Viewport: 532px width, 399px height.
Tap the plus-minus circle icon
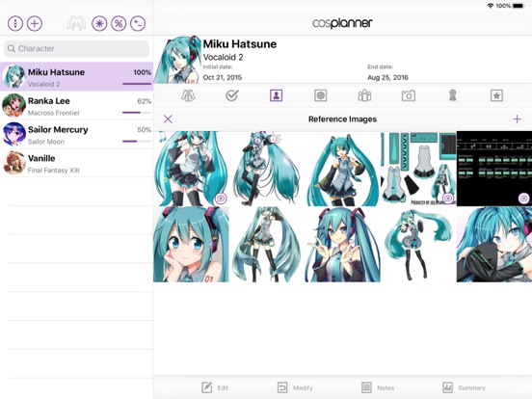point(138,23)
